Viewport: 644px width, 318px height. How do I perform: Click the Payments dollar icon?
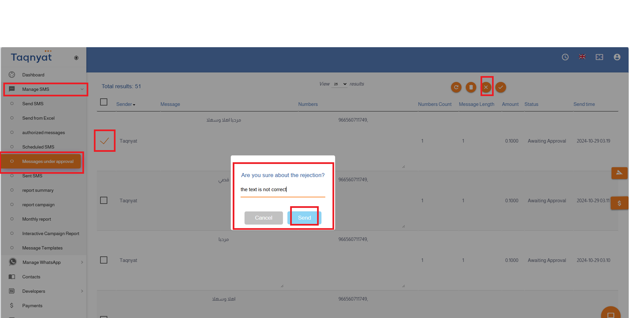tap(12, 306)
